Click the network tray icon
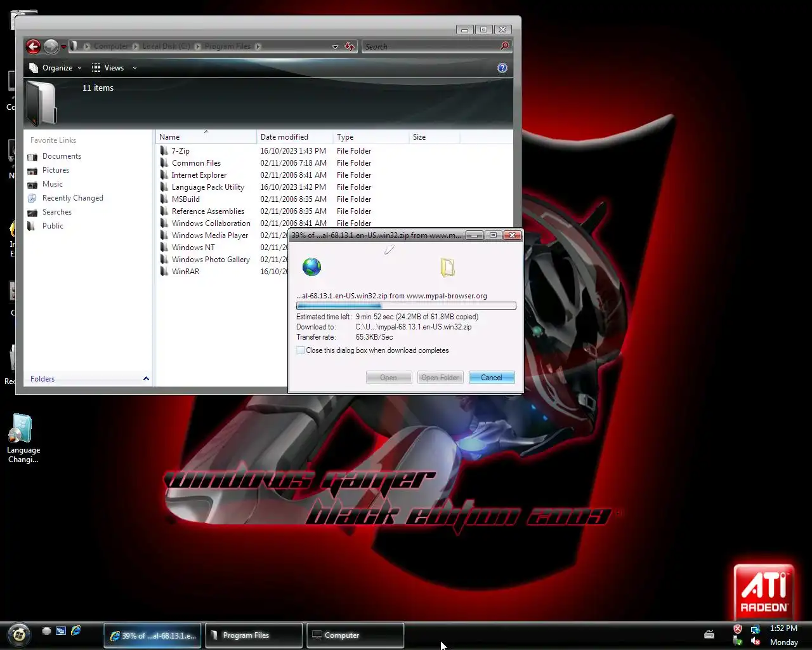The width and height of the screenshot is (812, 650). [755, 629]
